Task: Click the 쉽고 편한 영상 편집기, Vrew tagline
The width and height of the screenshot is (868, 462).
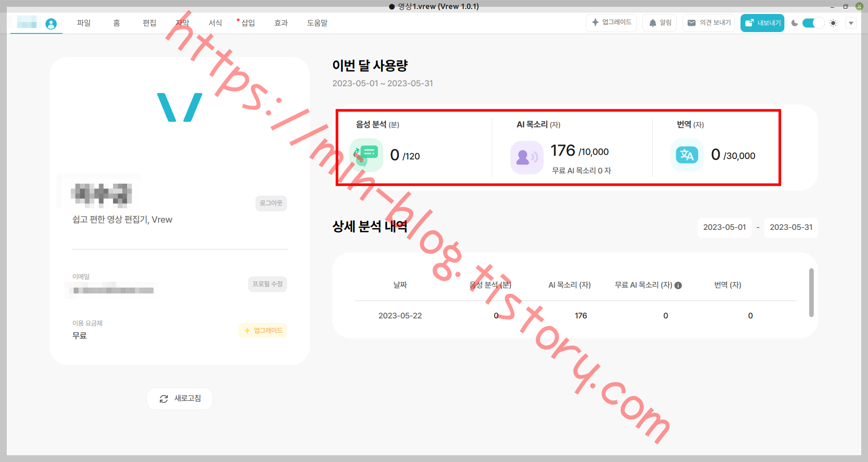Action: pyautogui.click(x=122, y=219)
